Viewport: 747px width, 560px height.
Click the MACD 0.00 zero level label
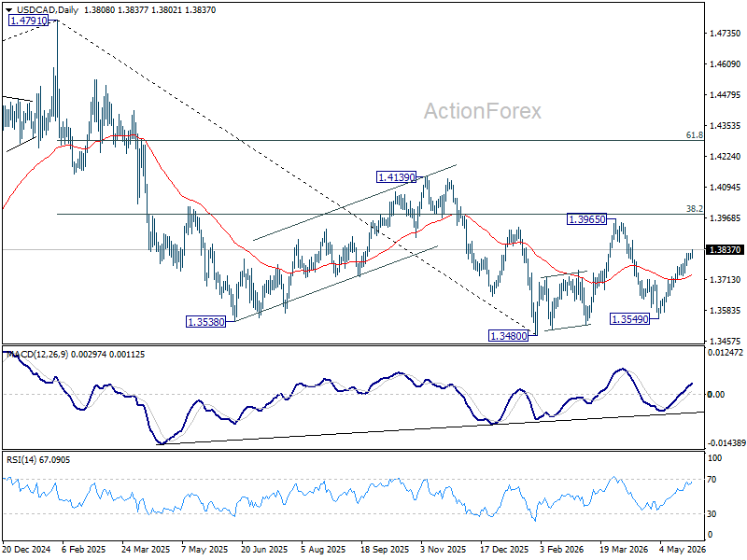click(x=716, y=394)
